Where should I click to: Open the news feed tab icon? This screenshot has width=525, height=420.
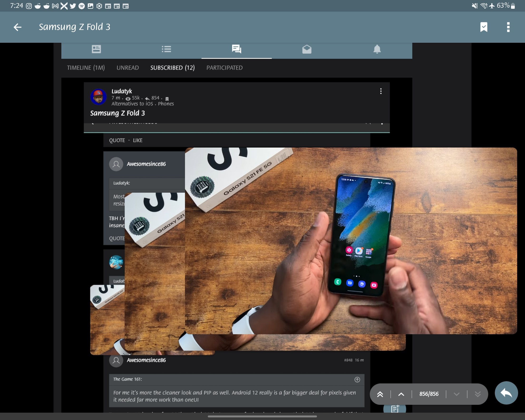[x=96, y=49]
